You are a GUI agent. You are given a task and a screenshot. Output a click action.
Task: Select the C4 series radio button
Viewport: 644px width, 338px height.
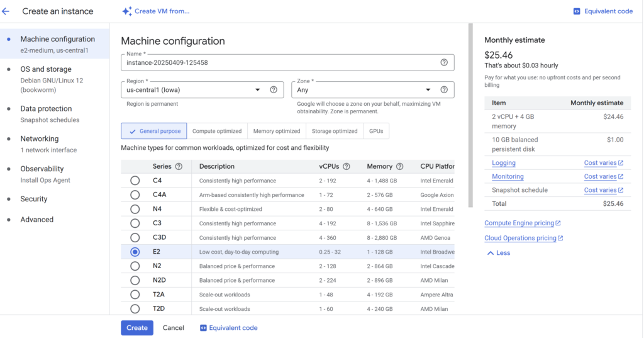[135, 181]
